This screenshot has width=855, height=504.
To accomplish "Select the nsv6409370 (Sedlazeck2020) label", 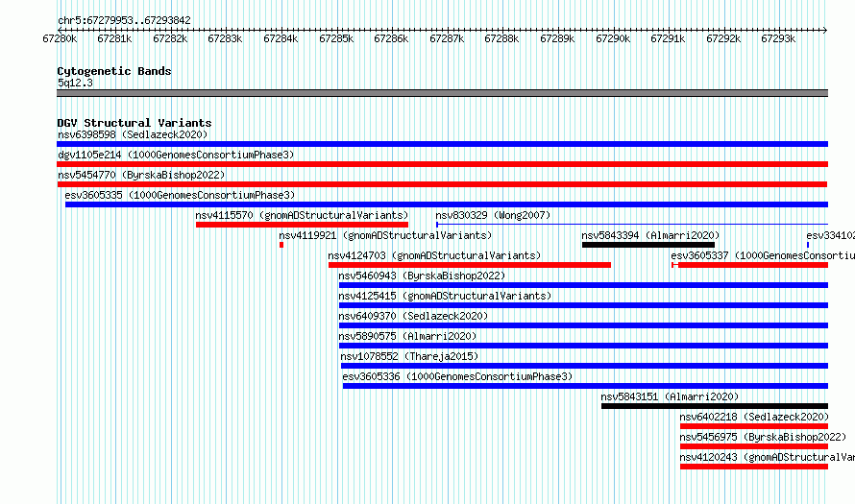I will tap(413, 316).
